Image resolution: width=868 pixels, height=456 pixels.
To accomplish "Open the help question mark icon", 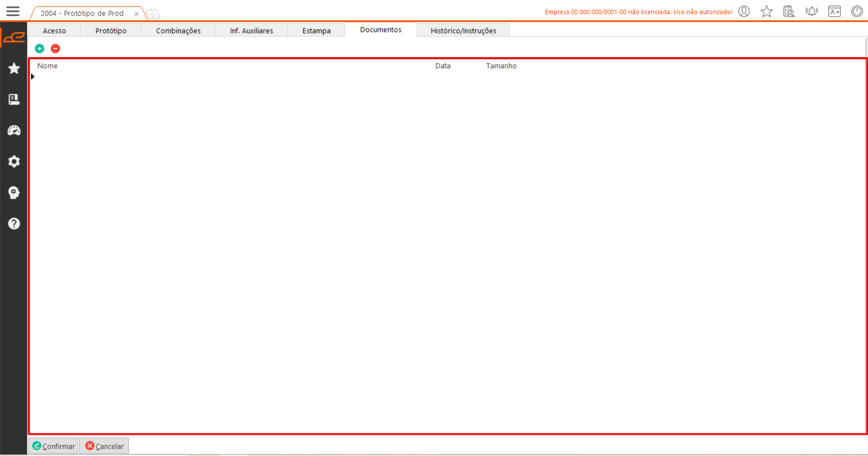I will [14, 224].
